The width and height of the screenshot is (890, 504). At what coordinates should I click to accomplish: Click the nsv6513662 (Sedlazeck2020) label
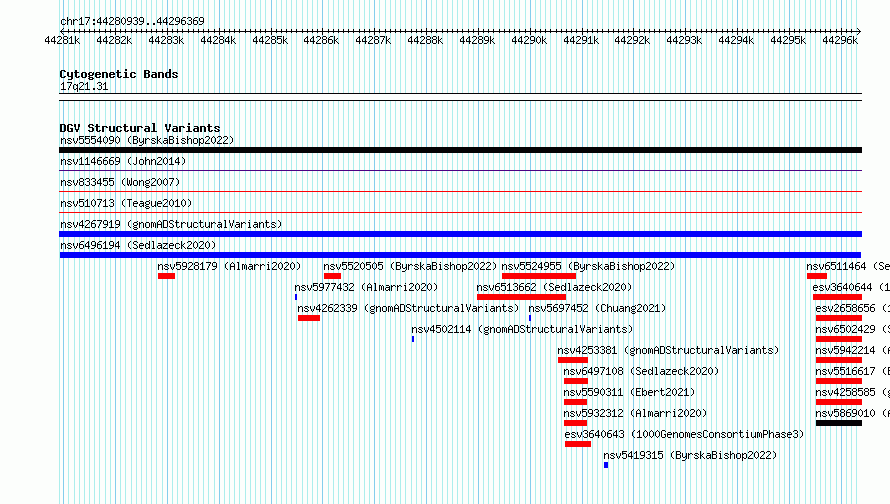pyautogui.click(x=554, y=287)
